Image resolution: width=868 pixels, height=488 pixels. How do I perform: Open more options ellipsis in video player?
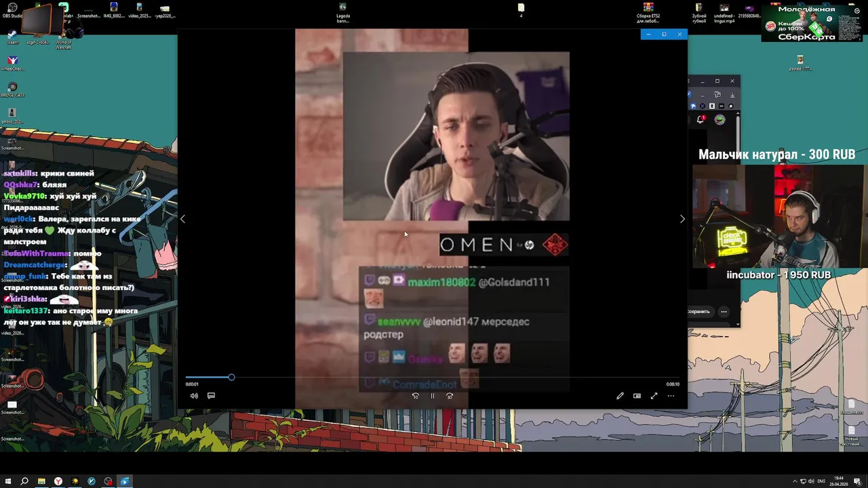[671, 396]
